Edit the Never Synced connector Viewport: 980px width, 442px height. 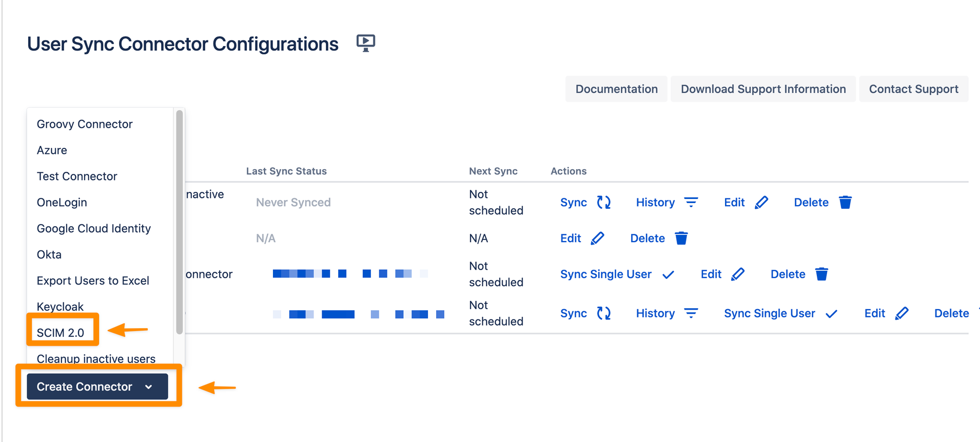[734, 203]
